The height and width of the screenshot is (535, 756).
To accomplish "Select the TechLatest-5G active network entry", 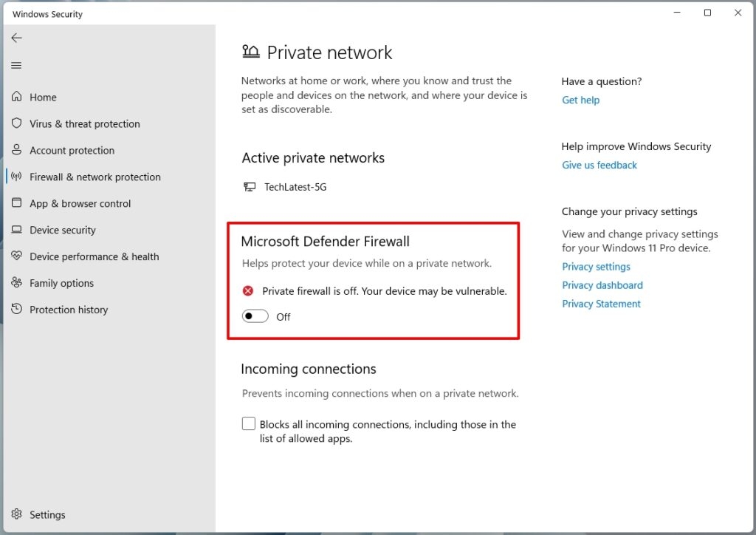I will 294,186.
